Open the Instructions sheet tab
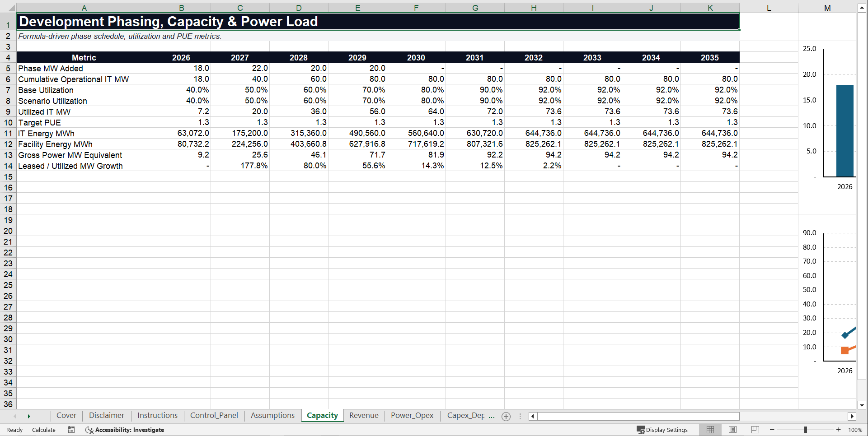The height and width of the screenshot is (436, 868). click(x=158, y=415)
